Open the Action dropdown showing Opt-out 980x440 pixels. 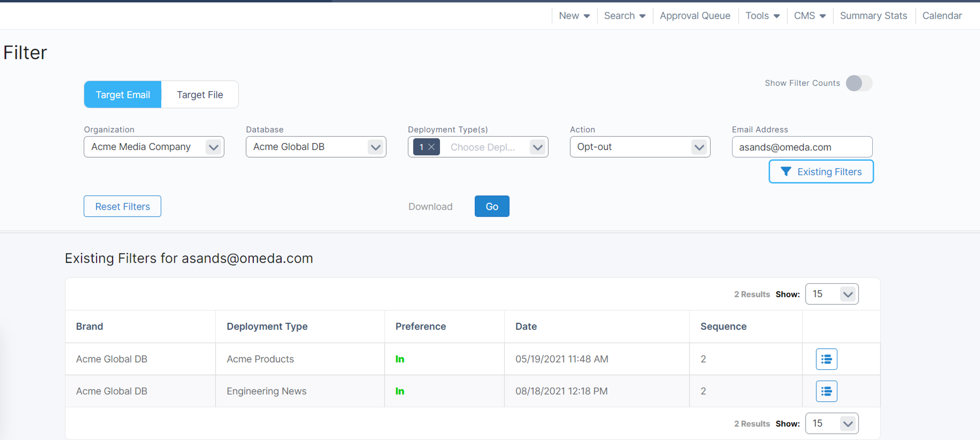pos(699,147)
